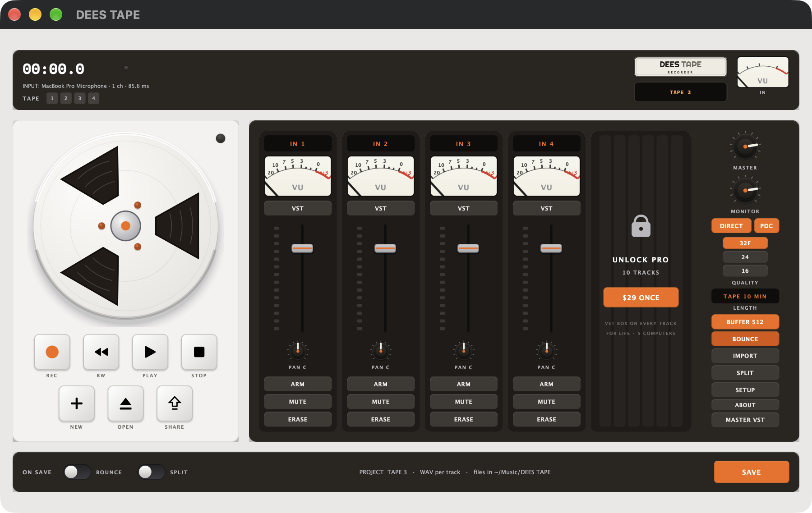Click the volume fader on track IN 1
Image resolution: width=812 pixels, height=513 pixels.
pyautogui.click(x=302, y=248)
